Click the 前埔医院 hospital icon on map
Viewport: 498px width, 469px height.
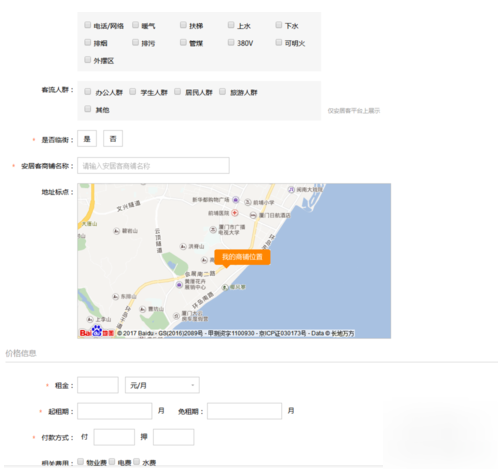tap(235, 213)
